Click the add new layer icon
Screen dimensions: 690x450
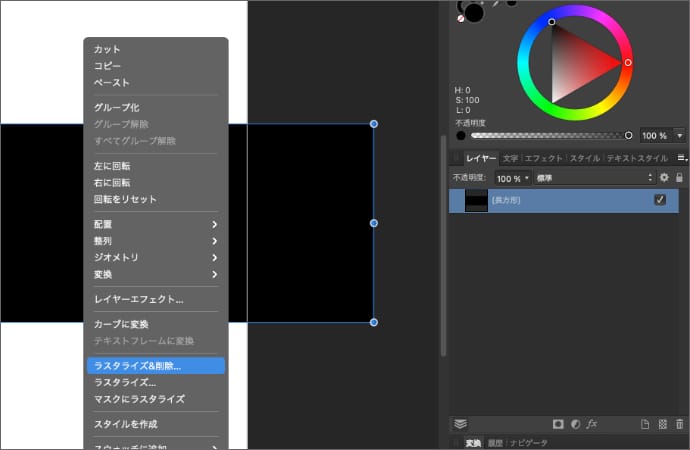click(646, 424)
